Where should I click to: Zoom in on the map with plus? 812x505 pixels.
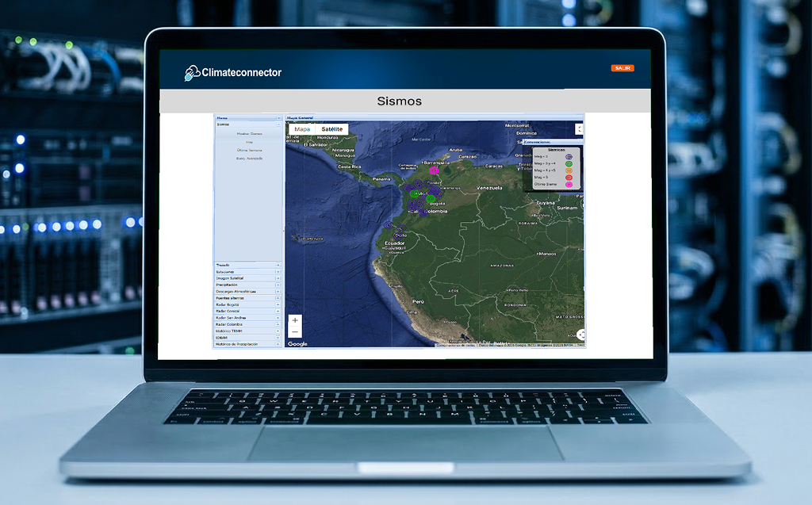click(295, 320)
